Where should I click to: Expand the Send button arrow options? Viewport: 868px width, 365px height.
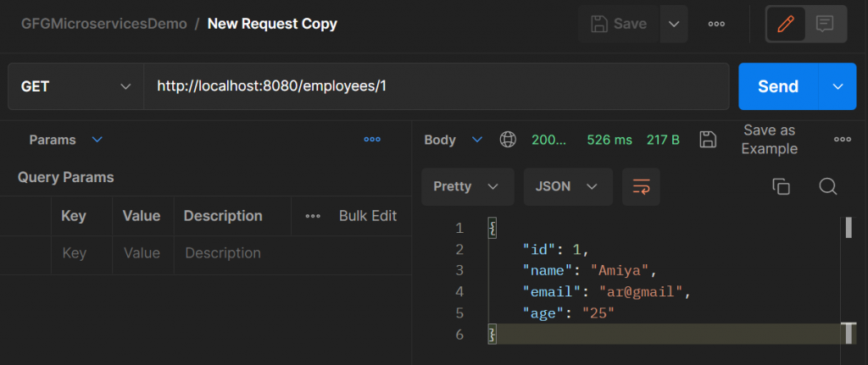coord(838,86)
